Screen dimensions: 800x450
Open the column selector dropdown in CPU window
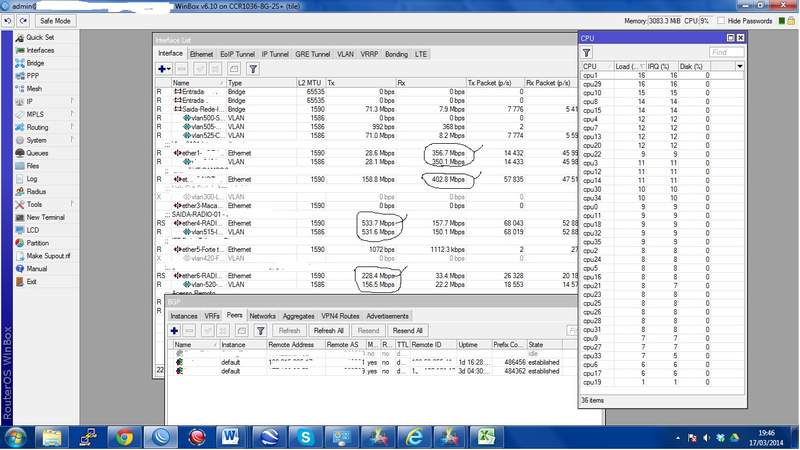pyautogui.click(x=739, y=66)
